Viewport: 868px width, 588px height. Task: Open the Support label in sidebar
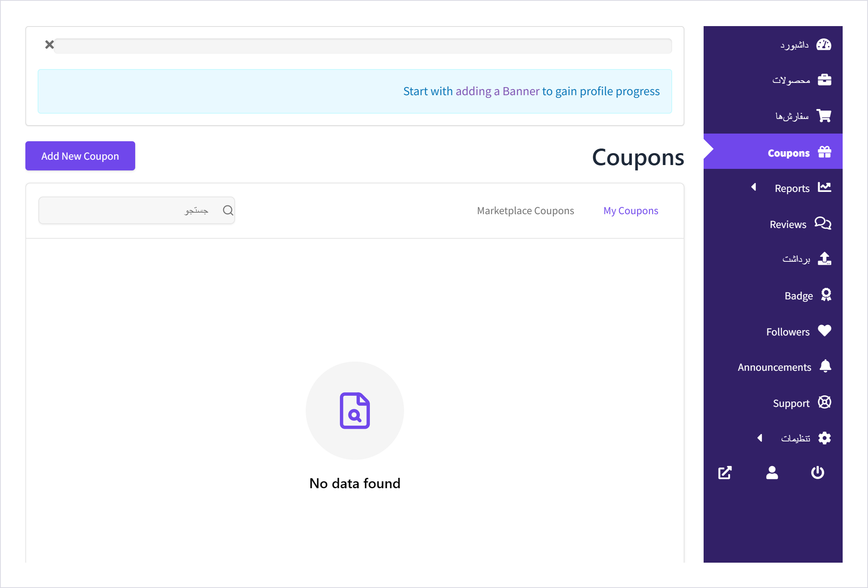791,403
